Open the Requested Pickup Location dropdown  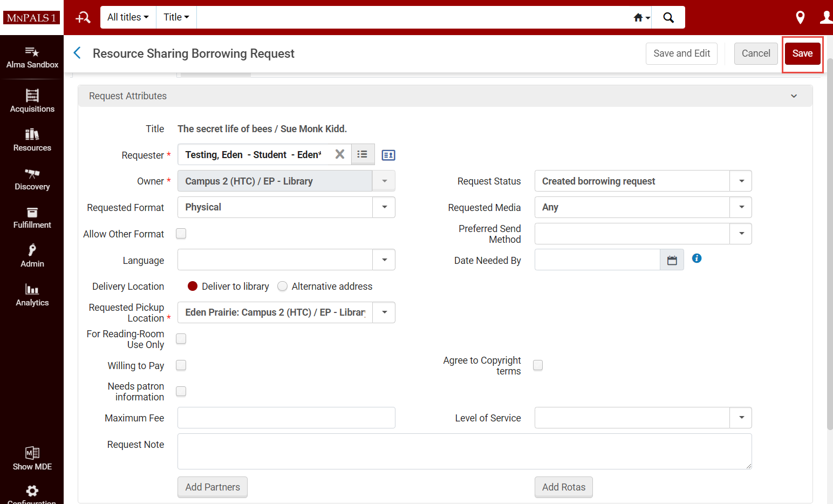pyautogui.click(x=384, y=312)
